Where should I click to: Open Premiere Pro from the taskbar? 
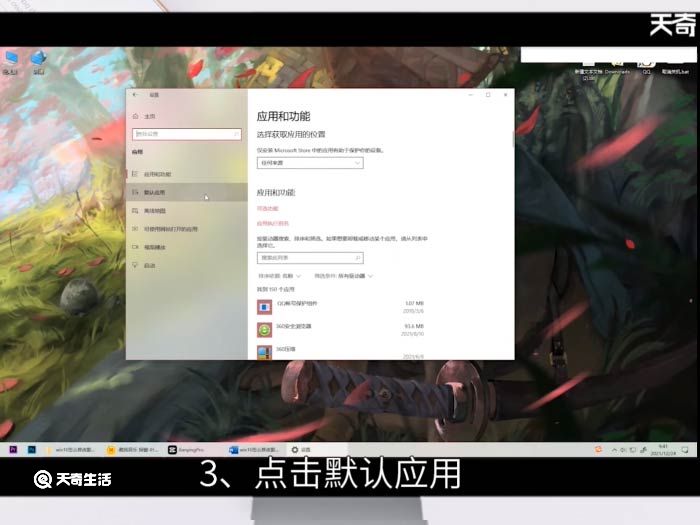tap(13, 450)
